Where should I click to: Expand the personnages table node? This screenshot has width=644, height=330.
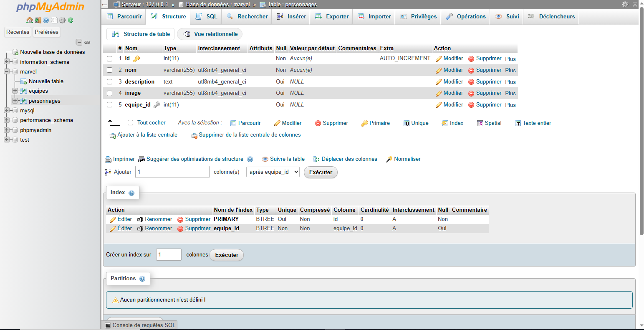click(15, 101)
